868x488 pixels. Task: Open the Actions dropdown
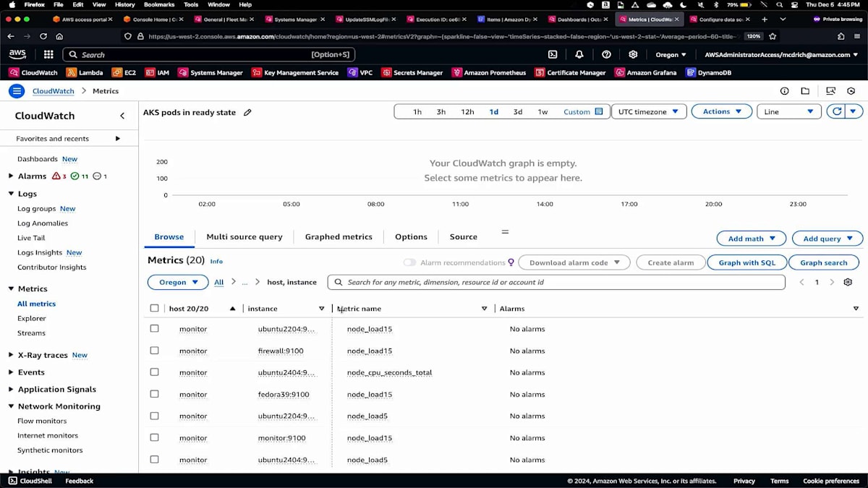722,111
